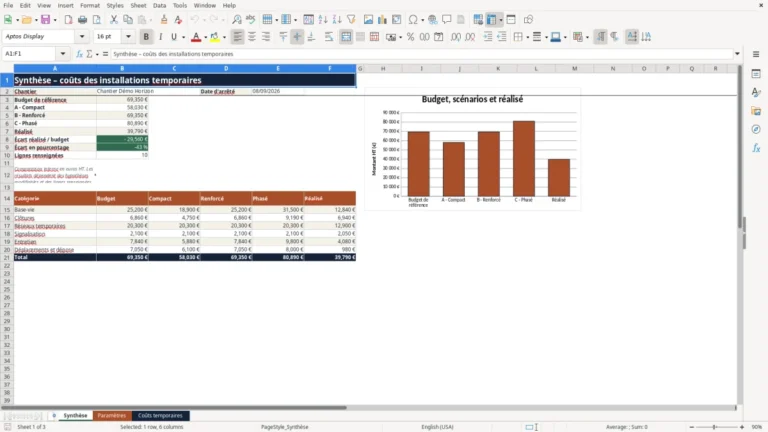Expand the font size dropdown
Viewport: 768px width, 432px height.
128,37
